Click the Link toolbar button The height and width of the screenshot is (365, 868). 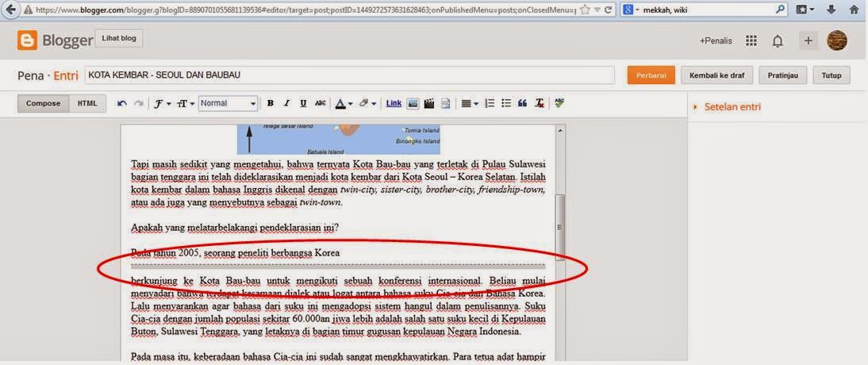[x=394, y=103]
